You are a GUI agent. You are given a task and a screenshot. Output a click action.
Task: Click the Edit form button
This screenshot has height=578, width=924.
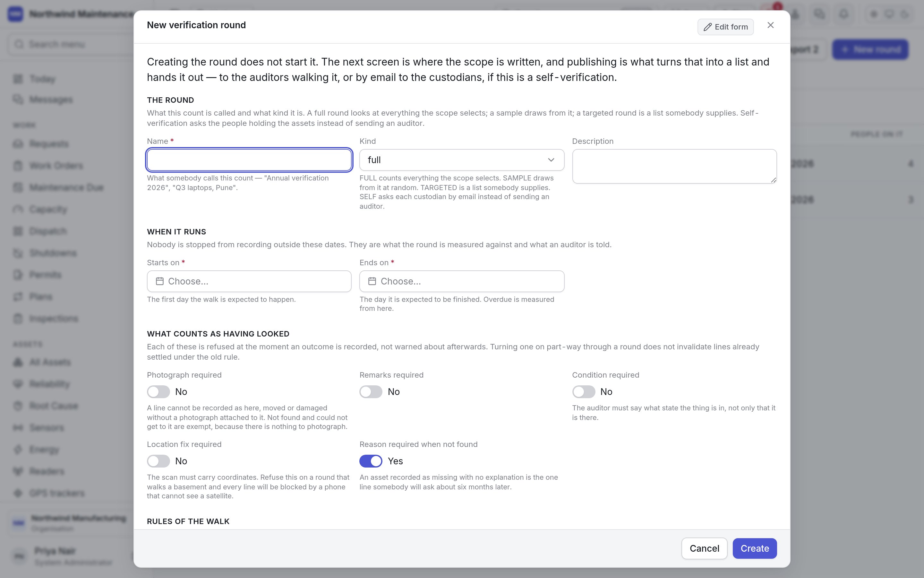pos(725,27)
